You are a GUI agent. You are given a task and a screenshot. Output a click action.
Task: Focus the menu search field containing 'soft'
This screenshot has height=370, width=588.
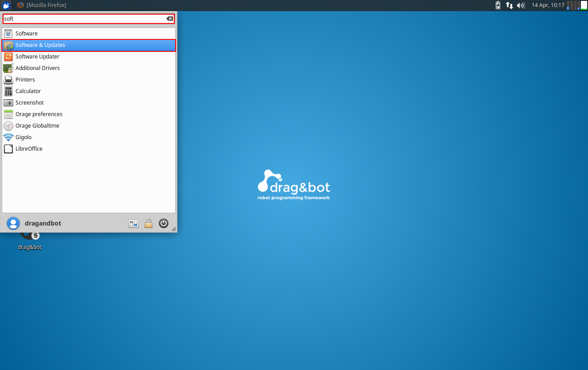coord(89,19)
